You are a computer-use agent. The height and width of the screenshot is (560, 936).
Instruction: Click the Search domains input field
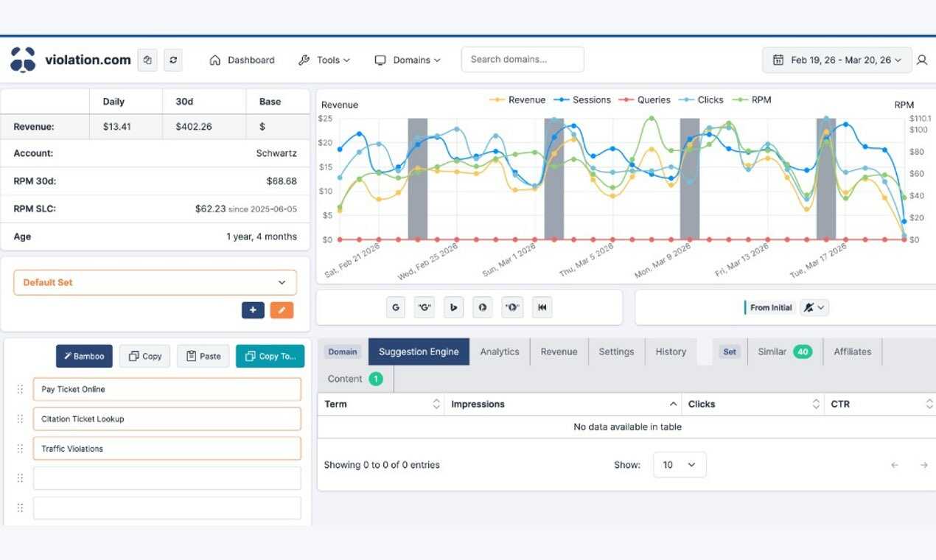(523, 60)
